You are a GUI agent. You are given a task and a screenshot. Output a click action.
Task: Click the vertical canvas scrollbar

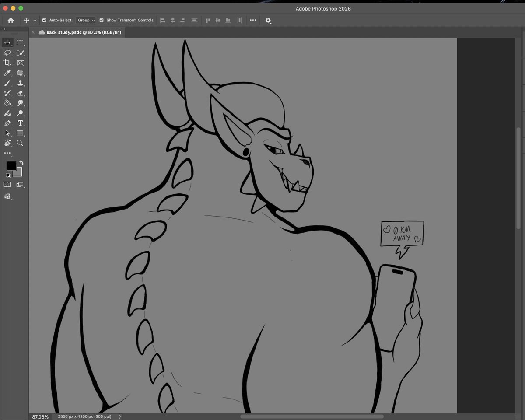coord(518,177)
